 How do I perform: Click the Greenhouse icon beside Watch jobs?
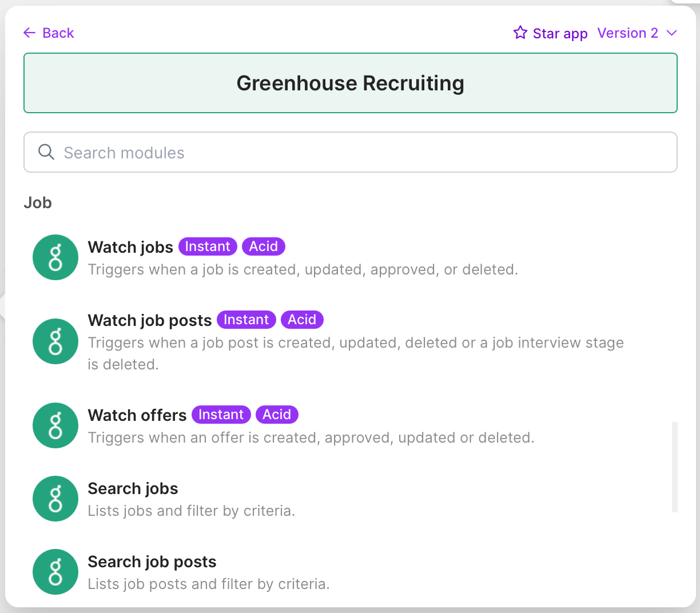click(x=55, y=257)
